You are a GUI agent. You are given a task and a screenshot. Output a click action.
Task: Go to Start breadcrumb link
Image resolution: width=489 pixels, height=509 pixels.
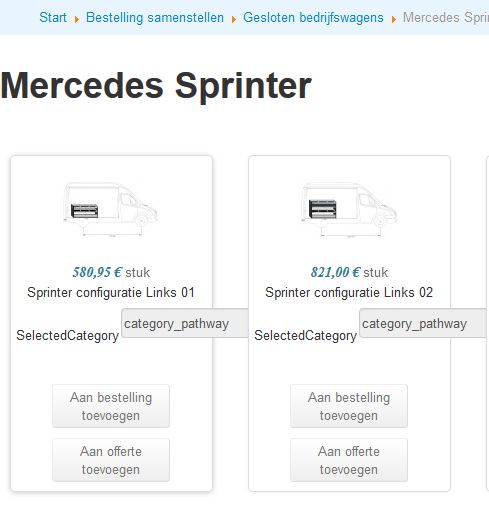coord(53,17)
